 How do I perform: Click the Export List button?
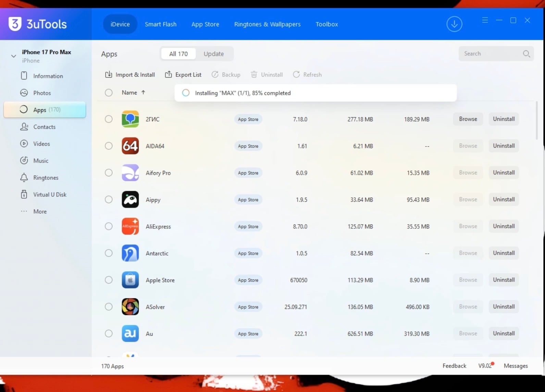point(183,75)
